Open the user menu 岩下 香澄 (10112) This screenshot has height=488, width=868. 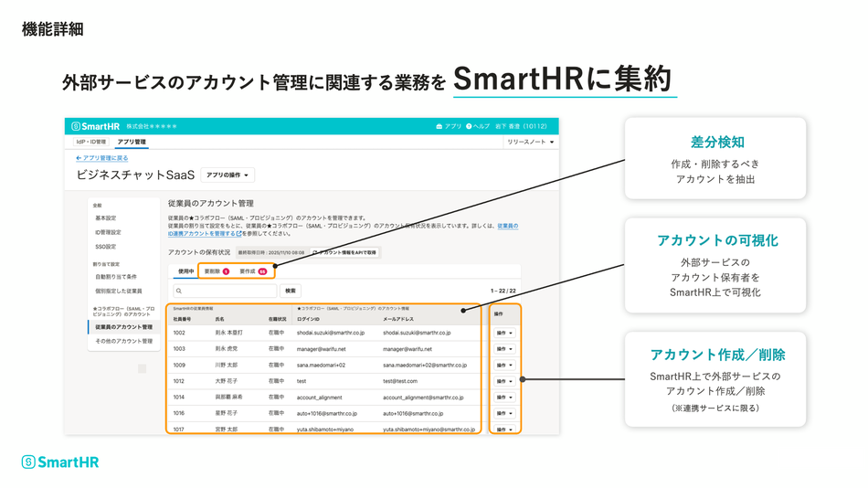click(x=521, y=126)
